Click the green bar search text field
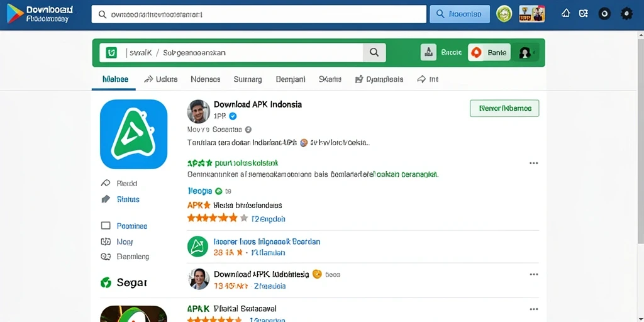644x322 pixels. tap(231, 53)
